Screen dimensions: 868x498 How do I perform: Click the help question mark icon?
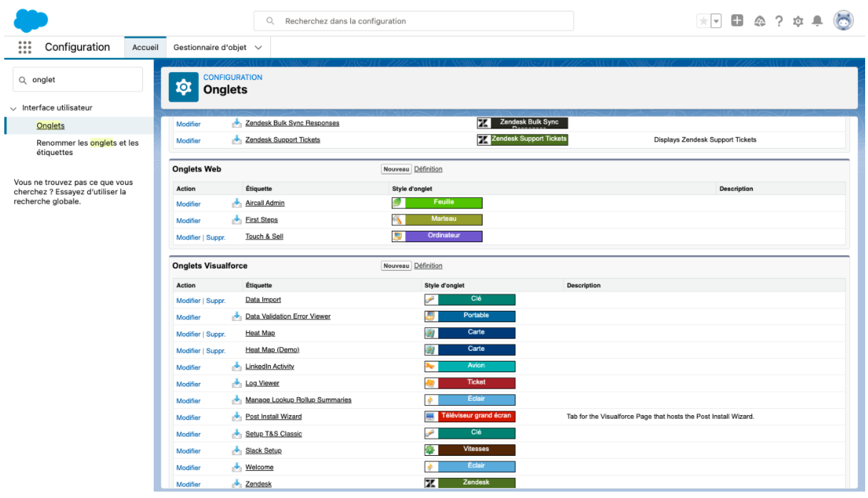[x=779, y=21]
